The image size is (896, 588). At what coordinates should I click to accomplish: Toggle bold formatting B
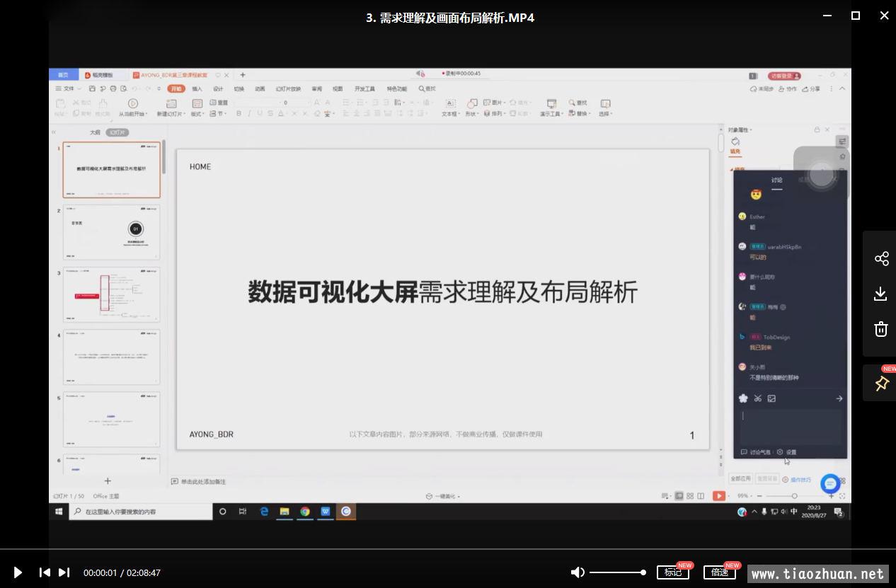coord(239,113)
